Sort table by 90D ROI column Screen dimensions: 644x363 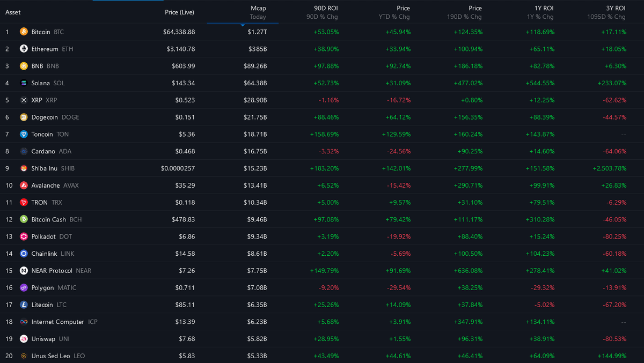coord(325,12)
